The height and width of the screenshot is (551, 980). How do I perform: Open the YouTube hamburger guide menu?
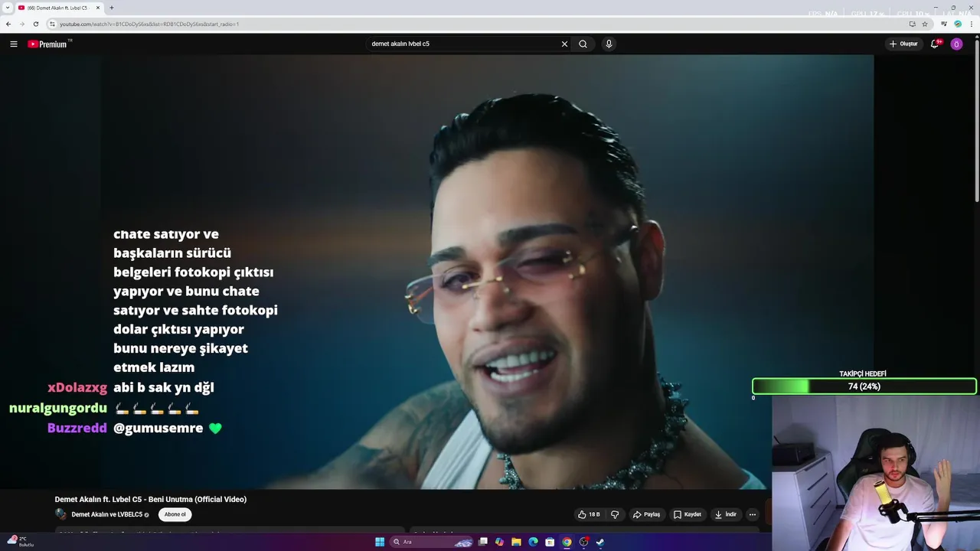point(13,44)
